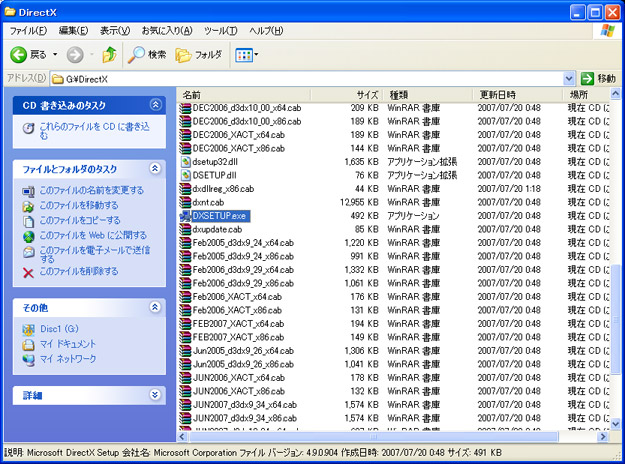Viewport: 625px width, 464px height.
Task: Click the DSETUP.dll file icon
Action: (185, 175)
